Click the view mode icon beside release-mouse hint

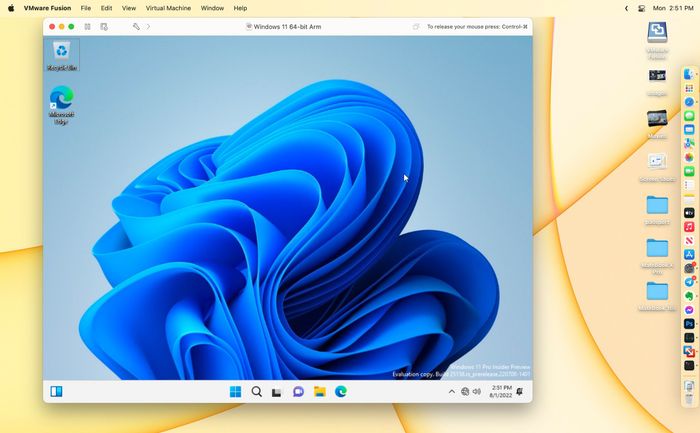click(416, 27)
